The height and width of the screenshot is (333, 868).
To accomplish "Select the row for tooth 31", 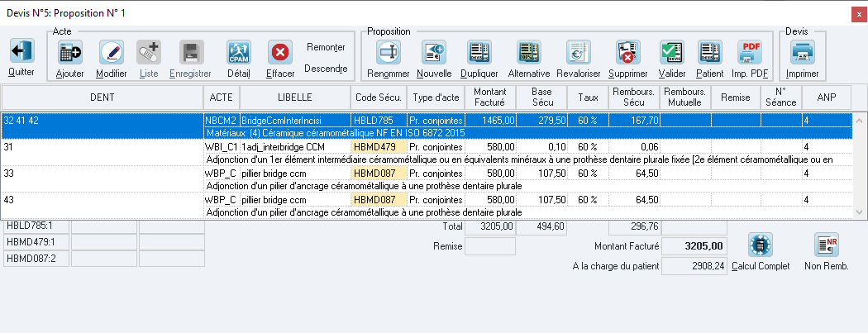I will click(x=103, y=147).
